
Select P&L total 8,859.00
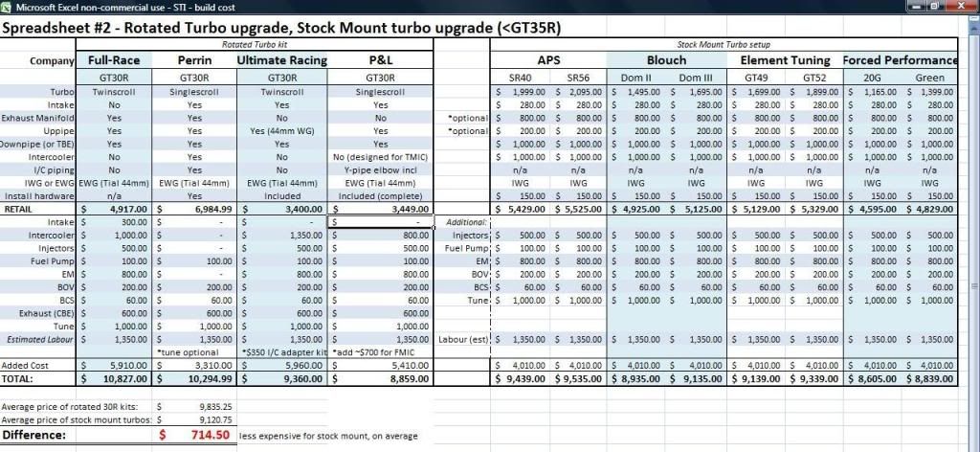click(x=380, y=379)
